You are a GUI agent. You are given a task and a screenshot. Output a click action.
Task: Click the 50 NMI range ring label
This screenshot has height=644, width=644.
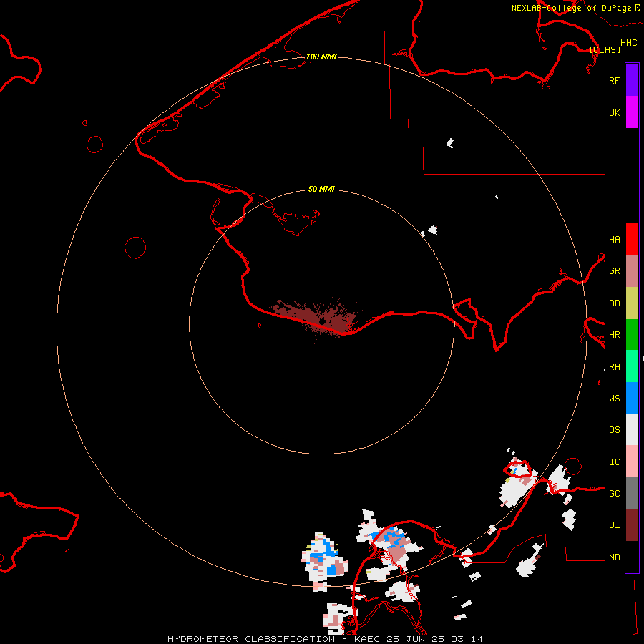pos(321,189)
